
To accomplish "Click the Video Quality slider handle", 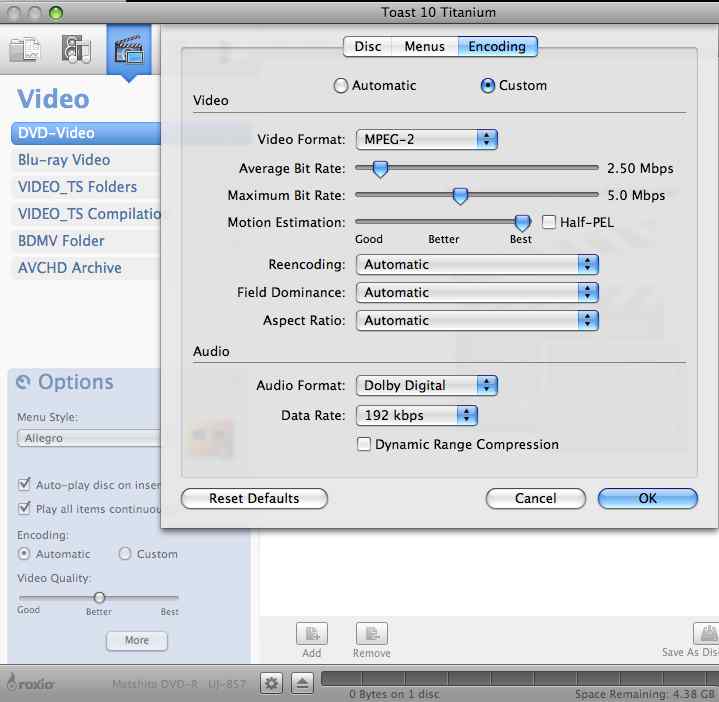I will coord(99,597).
